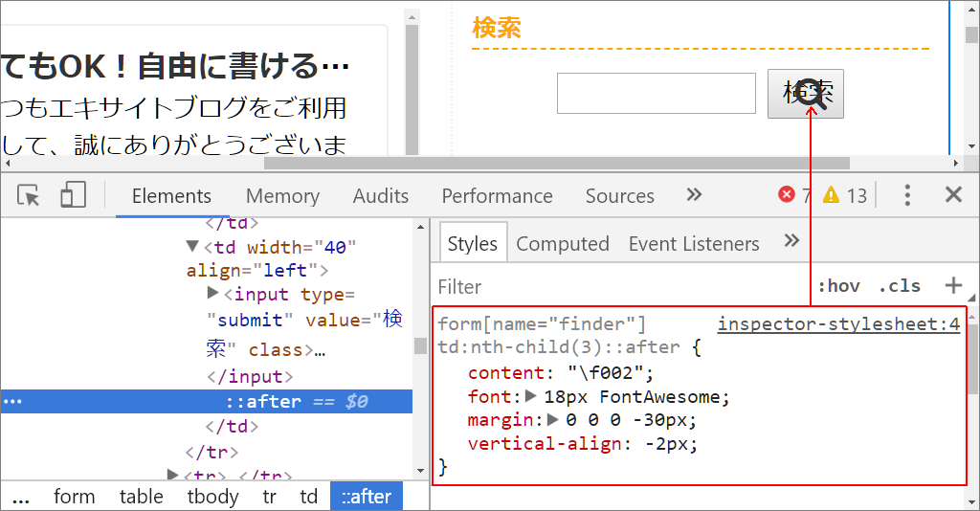Screen dimensions: 980x511
Task: Toggle the .cls class editor
Action: [900, 286]
